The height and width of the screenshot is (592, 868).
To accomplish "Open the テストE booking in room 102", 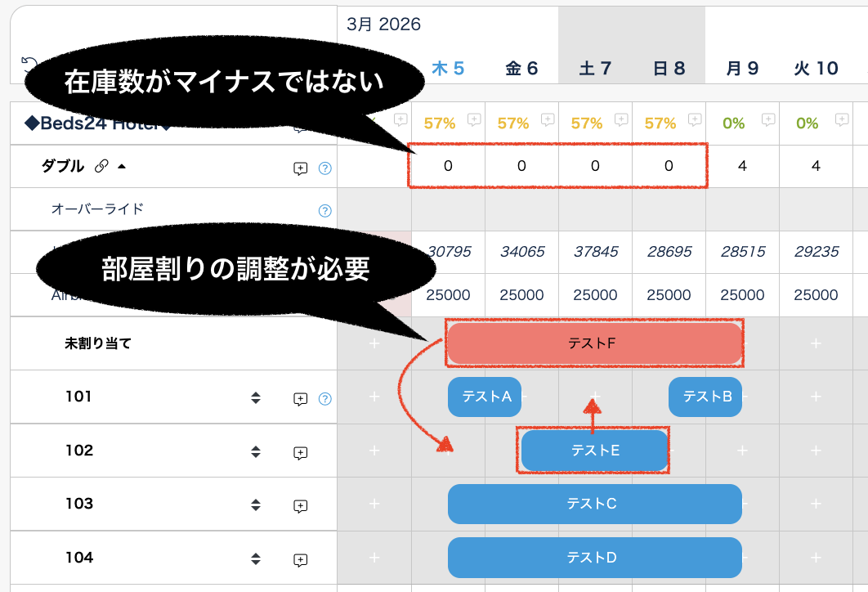I will [x=594, y=451].
